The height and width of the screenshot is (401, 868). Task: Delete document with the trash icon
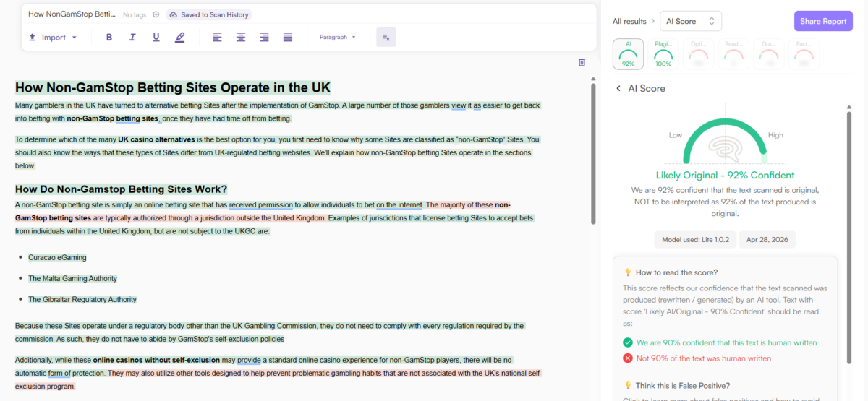tap(582, 63)
